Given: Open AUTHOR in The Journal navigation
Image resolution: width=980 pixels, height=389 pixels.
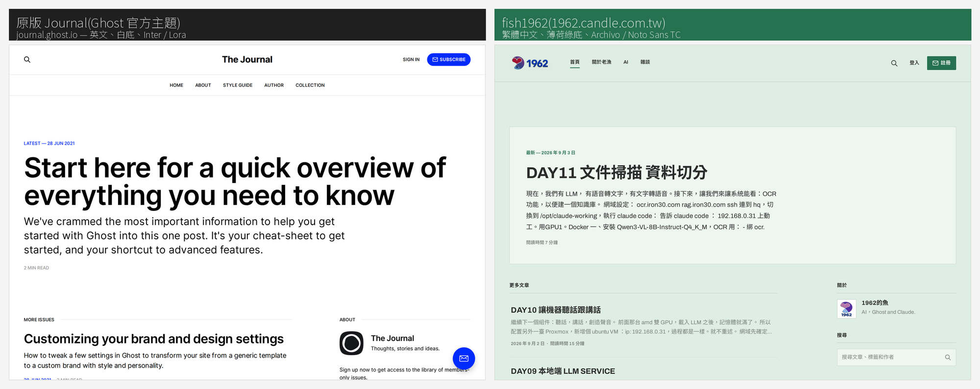Looking at the screenshot, I should (274, 85).
